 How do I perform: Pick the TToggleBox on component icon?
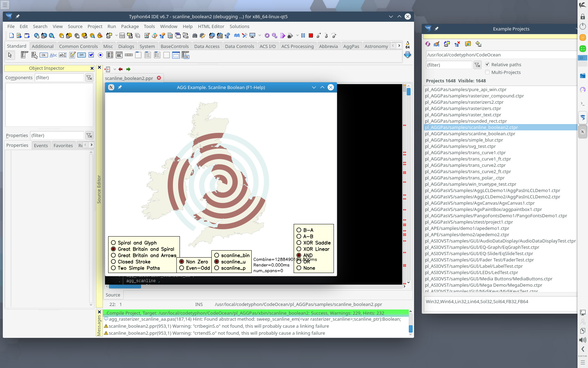tap(82, 55)
